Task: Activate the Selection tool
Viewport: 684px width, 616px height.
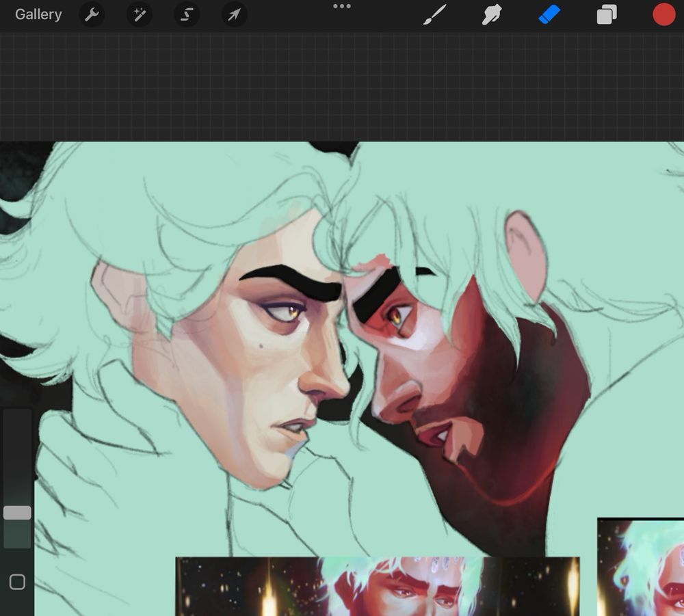Action: coord(187,14)
